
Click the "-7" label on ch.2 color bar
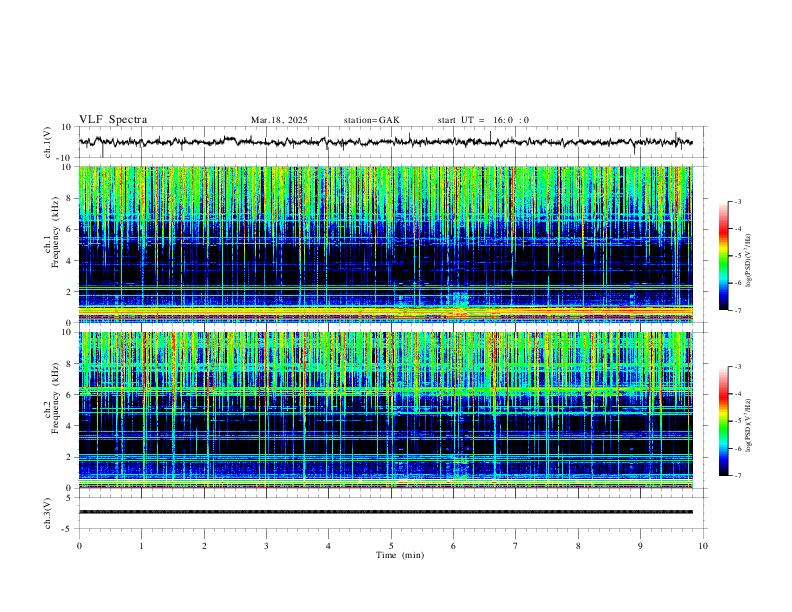(737, 476)
